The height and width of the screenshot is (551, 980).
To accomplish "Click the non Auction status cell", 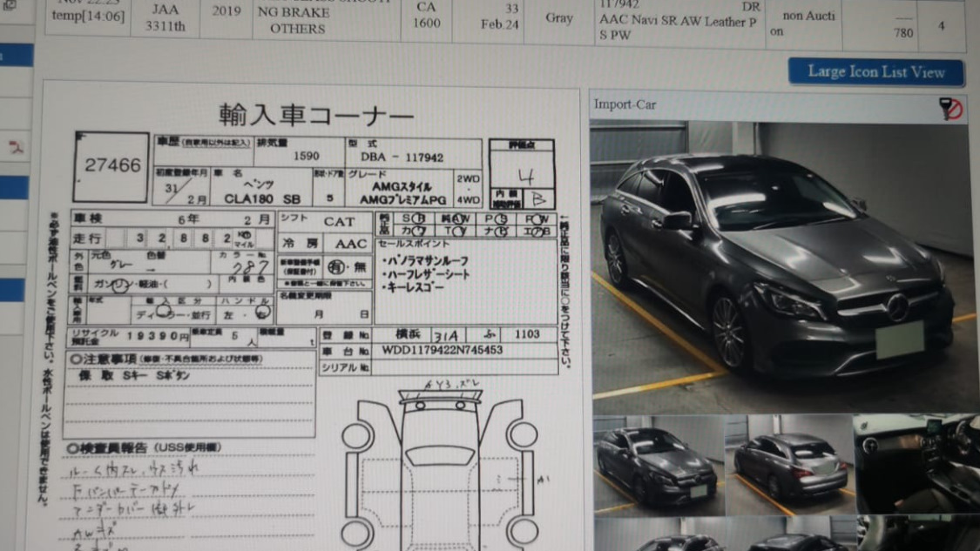I will [x=803, y=24].
